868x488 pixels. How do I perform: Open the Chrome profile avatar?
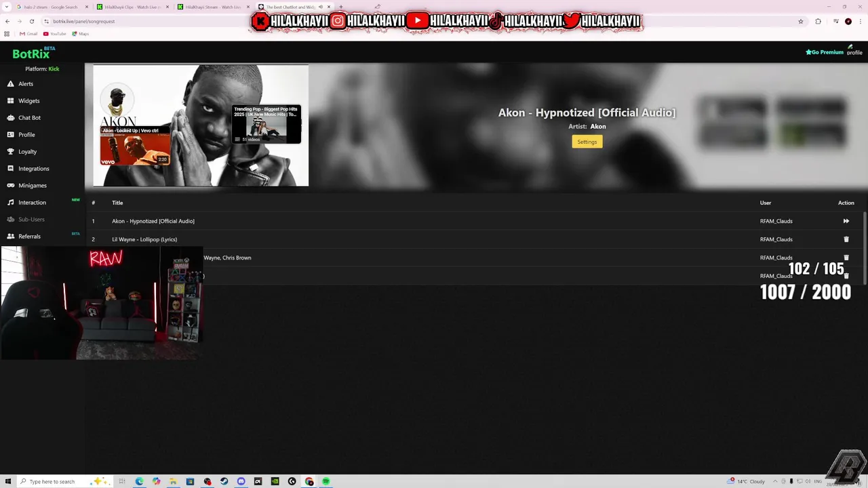tap(848, 21)
